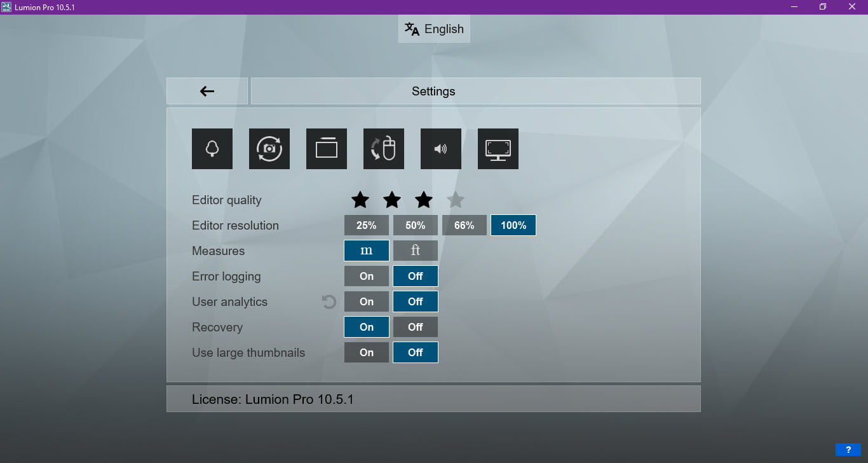The image size is (868, 463).
Task: Choose feet as measurement unit
Action: pos(416,251)
